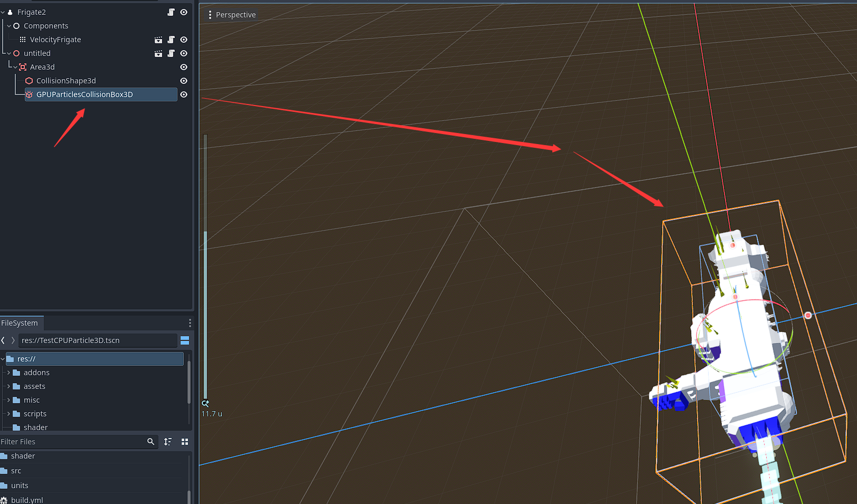857x504 pixels.
Task: Open the script attached to Frigate2
Action: (171, 12)
